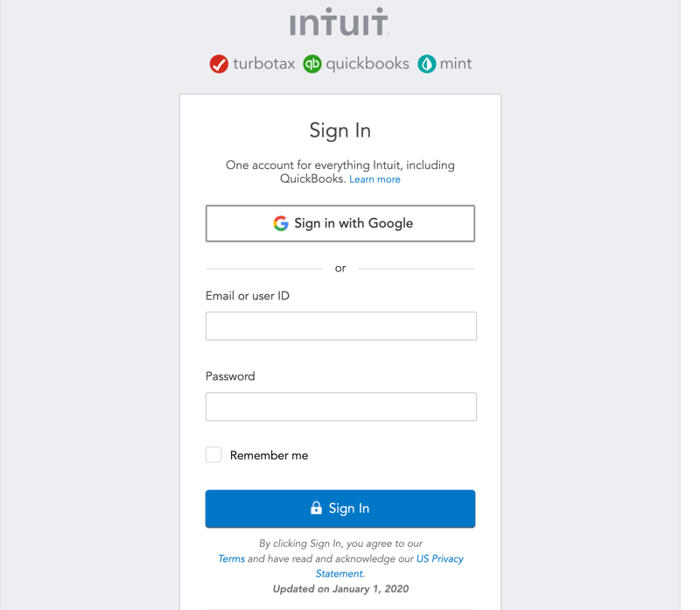Viewport: 700px width, 610px height.
Task: Click the Remember me label text
Action: (x=269, y=455)
